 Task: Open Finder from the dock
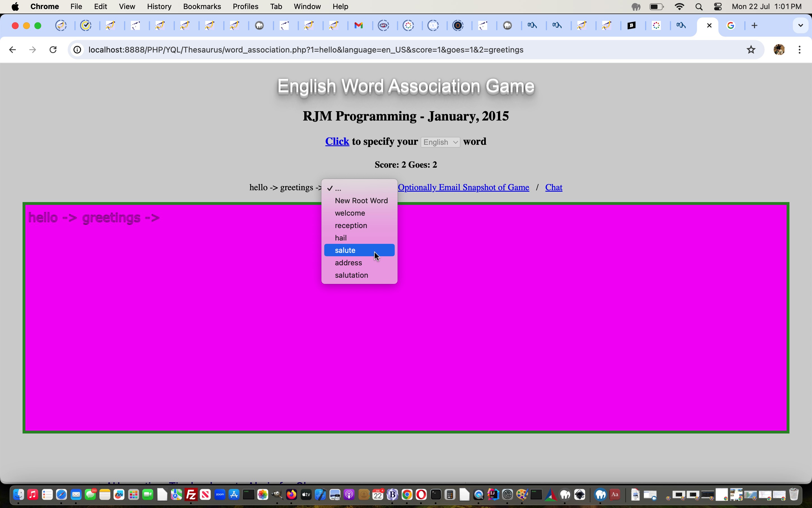coord(18,494)
